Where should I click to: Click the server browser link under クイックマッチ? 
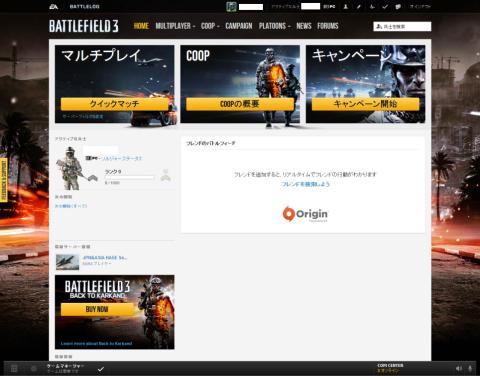click(83, 116)
